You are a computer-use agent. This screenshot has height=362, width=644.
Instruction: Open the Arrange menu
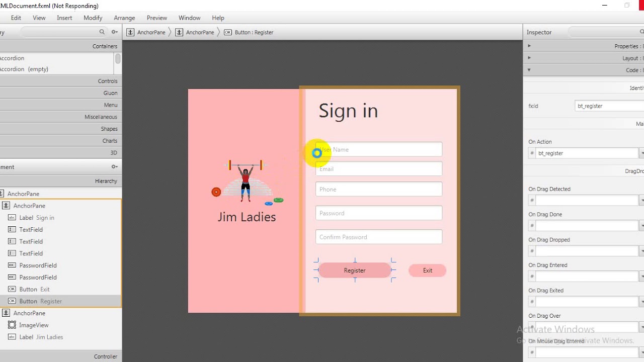coord(124,18)
